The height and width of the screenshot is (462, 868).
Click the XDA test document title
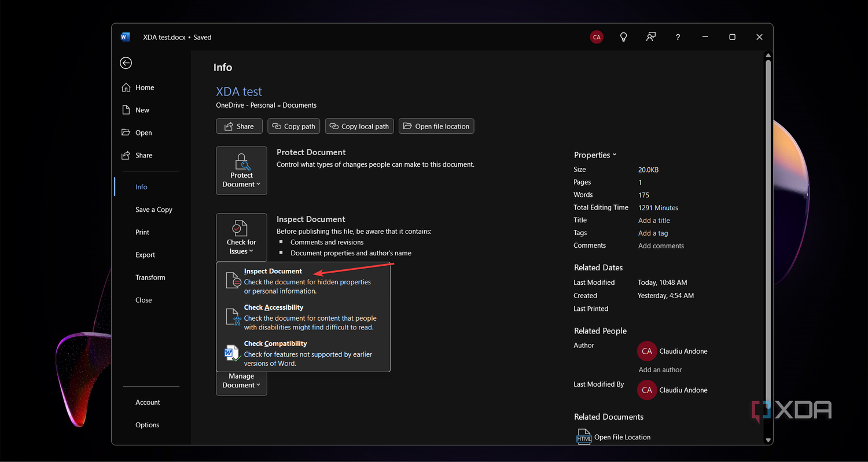click(x=239, y=91)
